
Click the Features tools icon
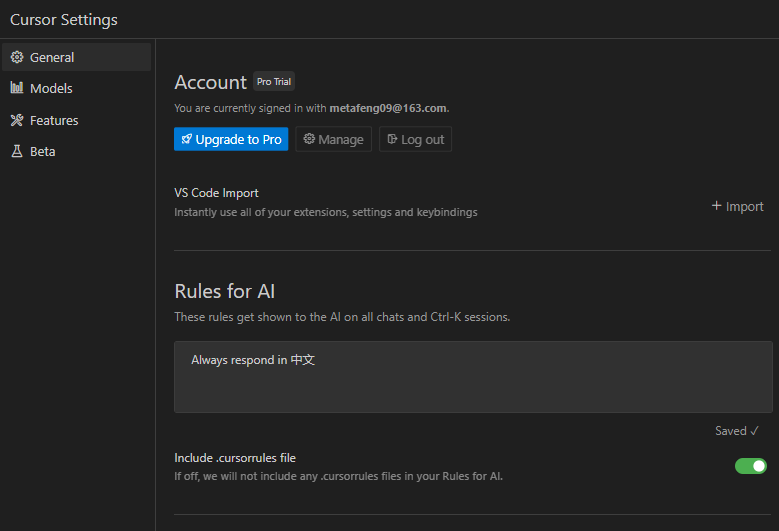click(17, 120)
